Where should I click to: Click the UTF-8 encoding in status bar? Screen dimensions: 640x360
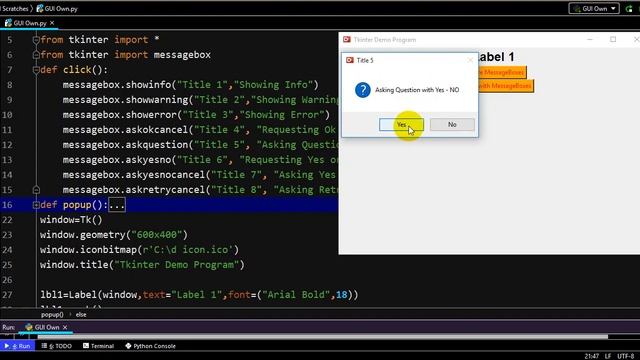point(625,356)
